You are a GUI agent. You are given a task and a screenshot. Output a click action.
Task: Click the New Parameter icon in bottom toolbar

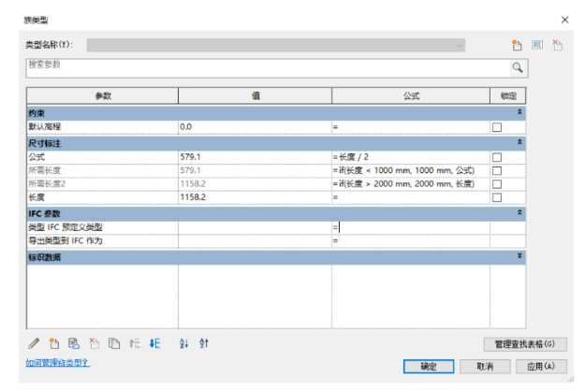pos(54,343)
